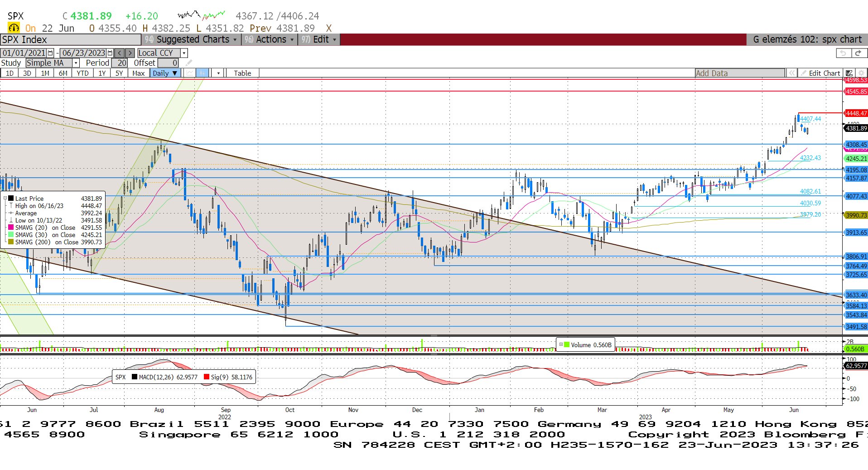Select the Max range tab
Image resolution: width=868 pixels, height=470 pixels.
pos(139,73)
